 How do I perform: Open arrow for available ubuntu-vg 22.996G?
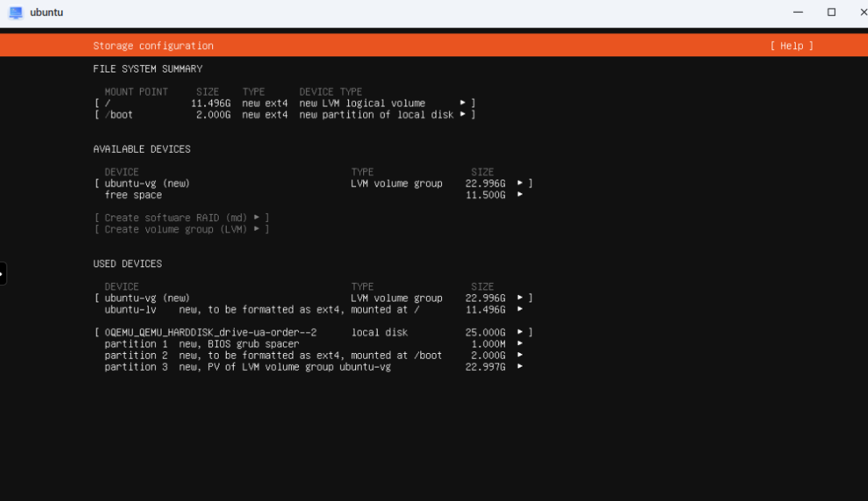point(520,183)
